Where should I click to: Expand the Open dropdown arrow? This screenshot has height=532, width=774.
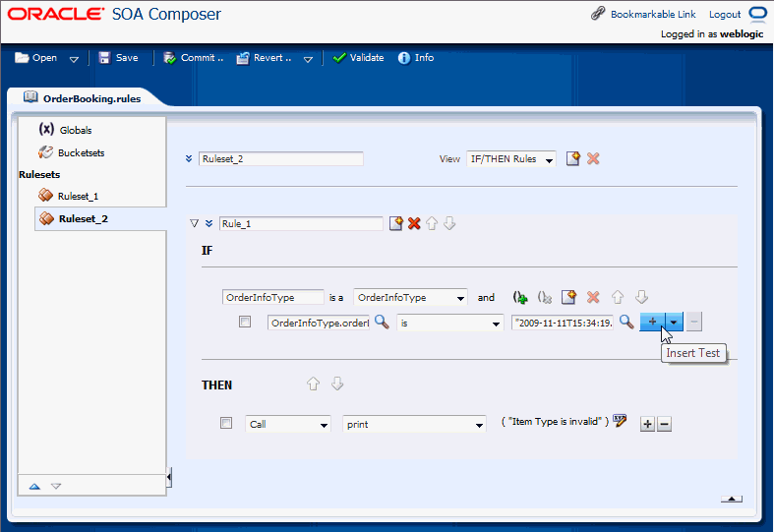click(74, 59)
